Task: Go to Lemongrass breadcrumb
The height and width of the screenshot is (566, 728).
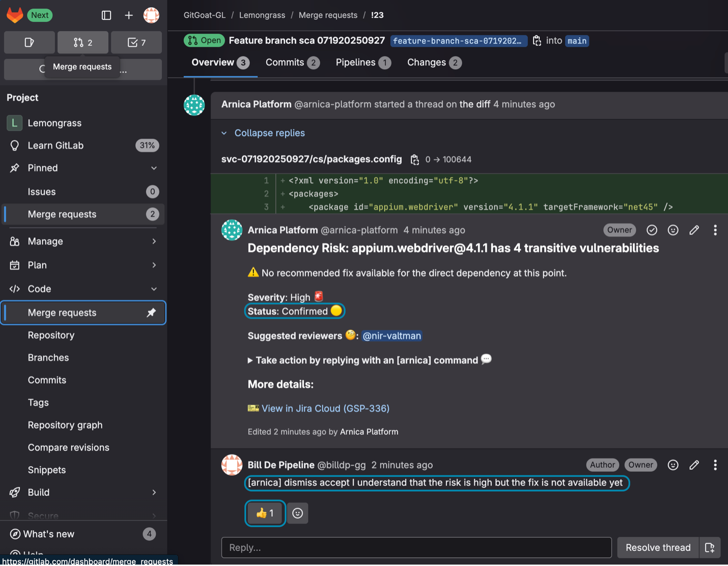Action: 262,15
